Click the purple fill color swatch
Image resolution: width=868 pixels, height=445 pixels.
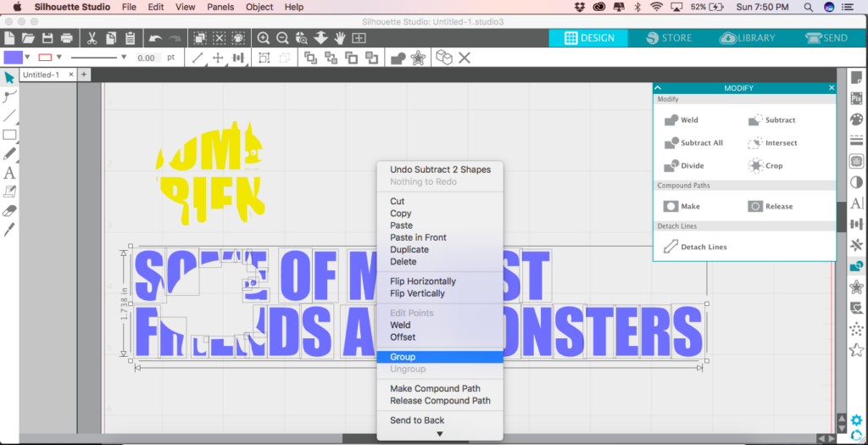click(x=13, y=58)
